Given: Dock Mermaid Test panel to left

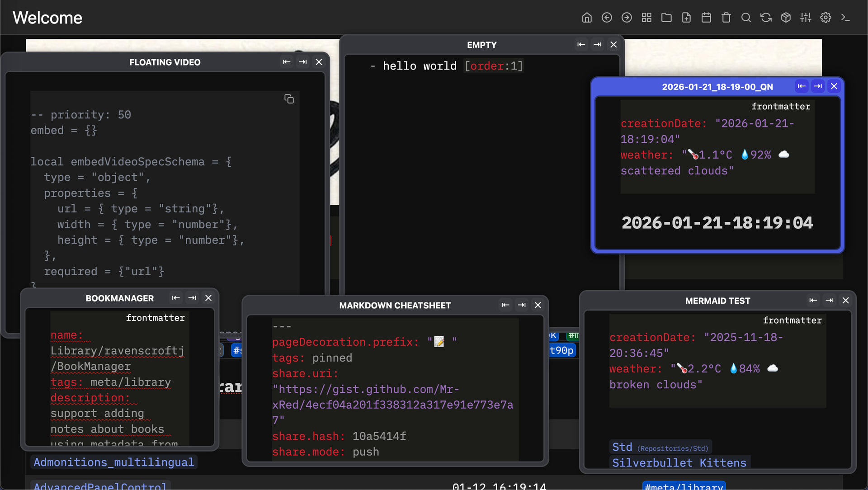Looking at the screenshot, I should coord(813,301).
